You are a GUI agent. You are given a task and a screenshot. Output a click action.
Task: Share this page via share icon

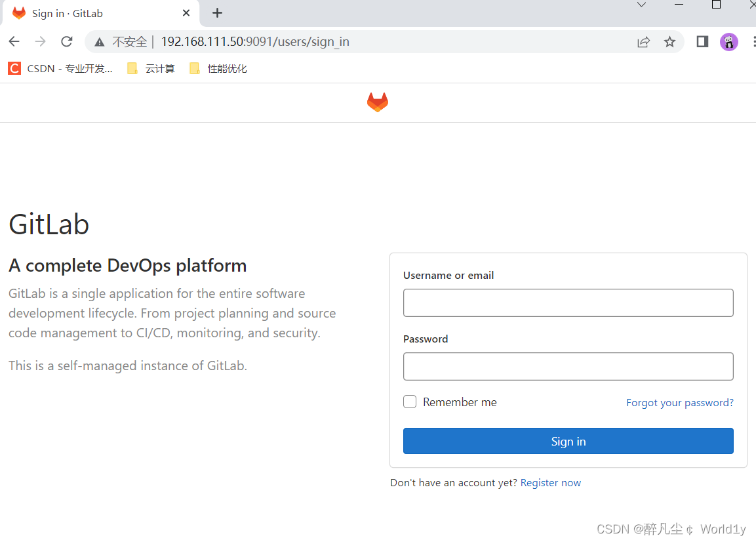click(644, 42)
